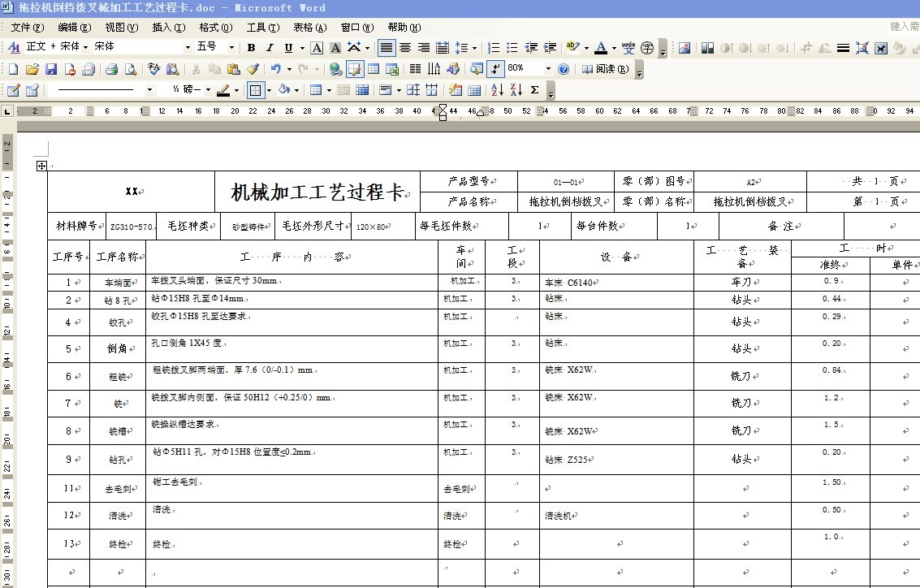Open 表格(A) menu
Image resolution: width=920 pixels, height=588 pixels.
[x=310, y=27]
